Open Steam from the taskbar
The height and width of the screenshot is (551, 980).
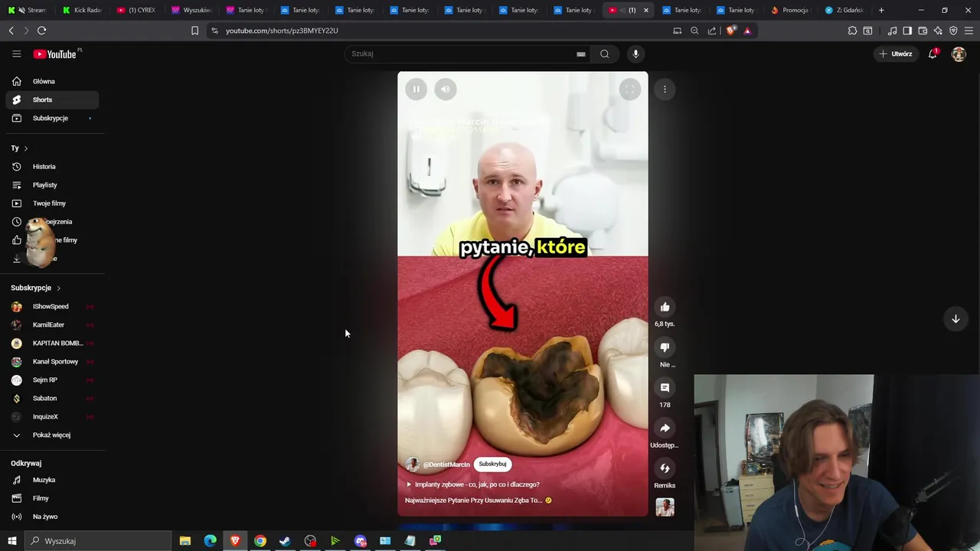pyautogui.click(x=285, y=541)
